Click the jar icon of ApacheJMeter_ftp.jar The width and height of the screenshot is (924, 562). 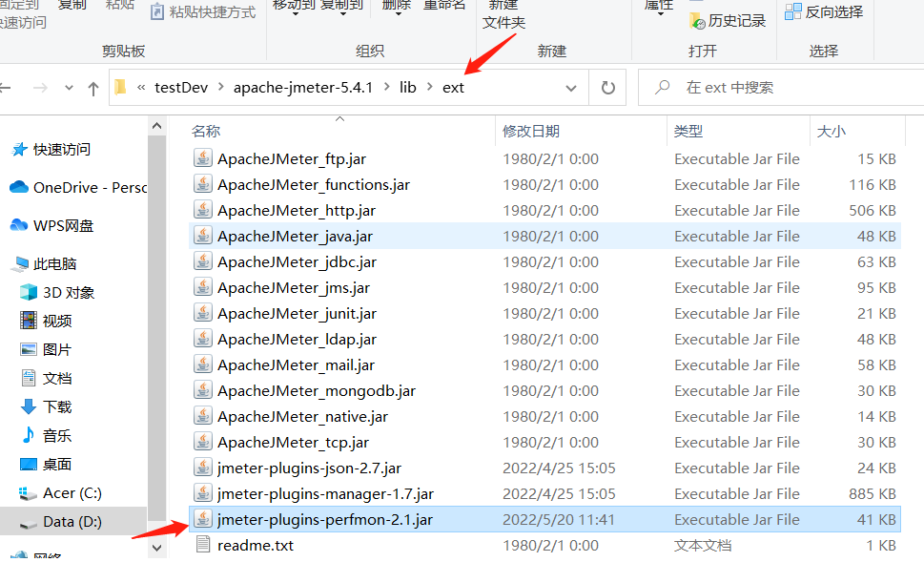pyautogui.click(x=203, y=158)
